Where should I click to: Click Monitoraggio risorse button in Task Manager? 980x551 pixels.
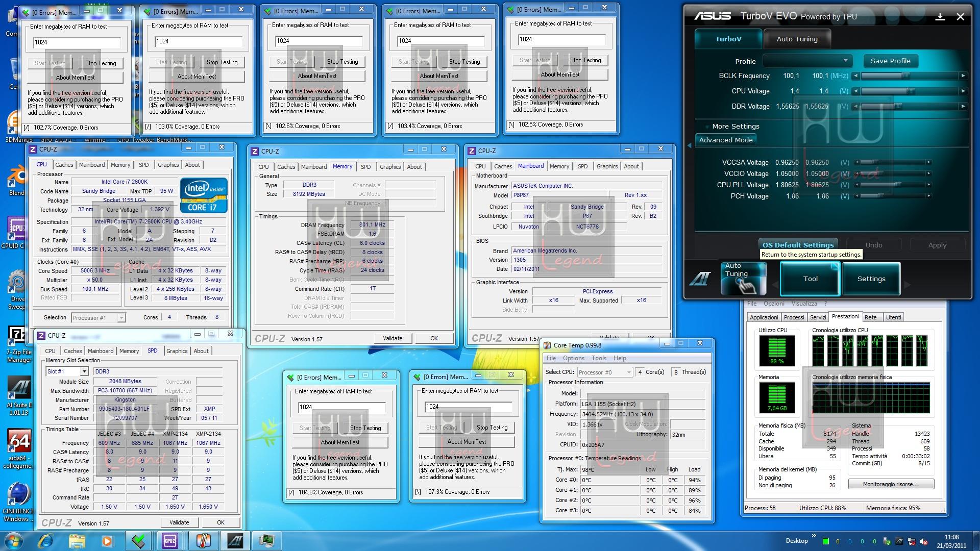click(x=891, y=484)
